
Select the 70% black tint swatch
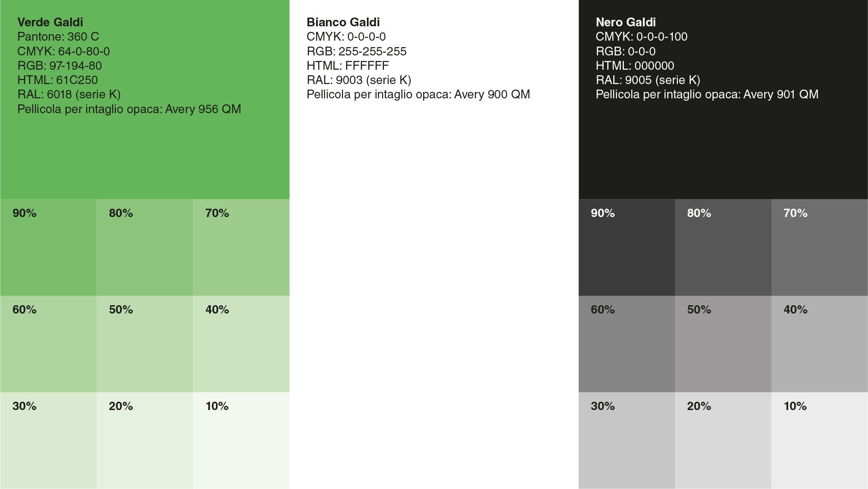pyautogui.click(x=820, y=248)
